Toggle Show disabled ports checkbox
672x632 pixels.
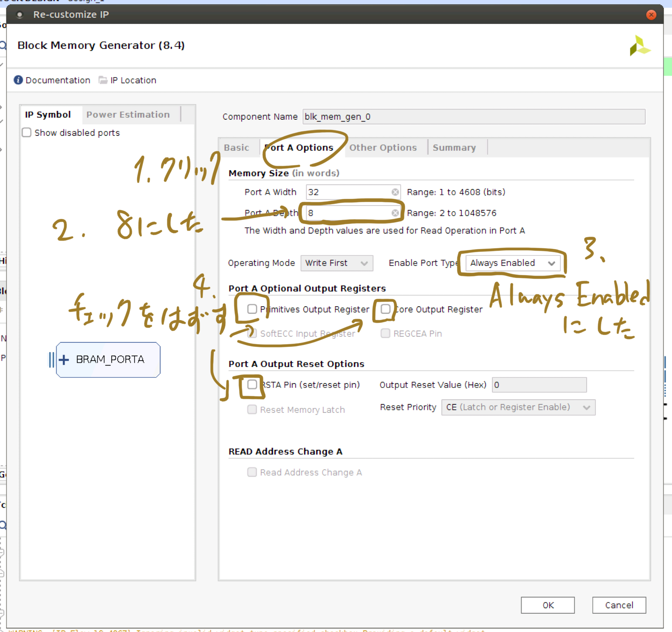click(x=27, y=133)
